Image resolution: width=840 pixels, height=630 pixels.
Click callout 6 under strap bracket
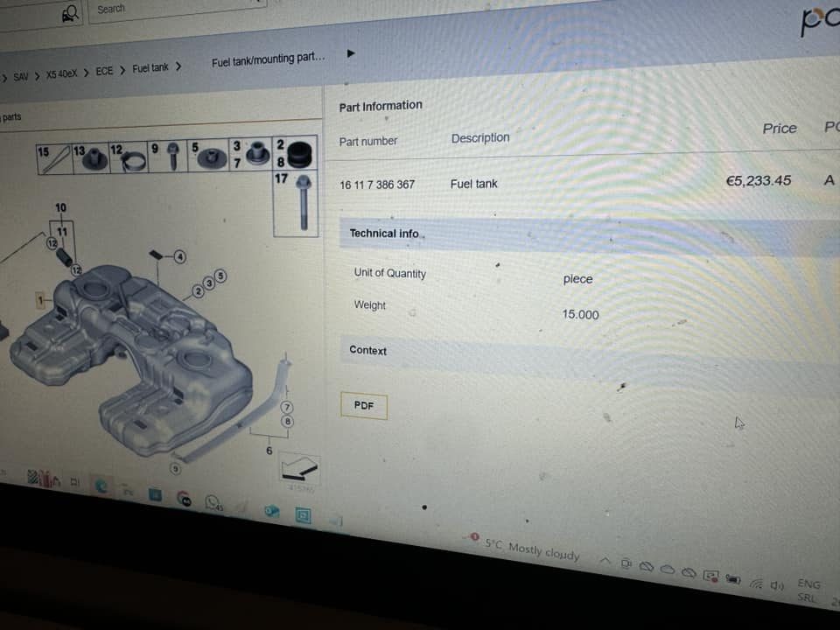coord(269,451)
